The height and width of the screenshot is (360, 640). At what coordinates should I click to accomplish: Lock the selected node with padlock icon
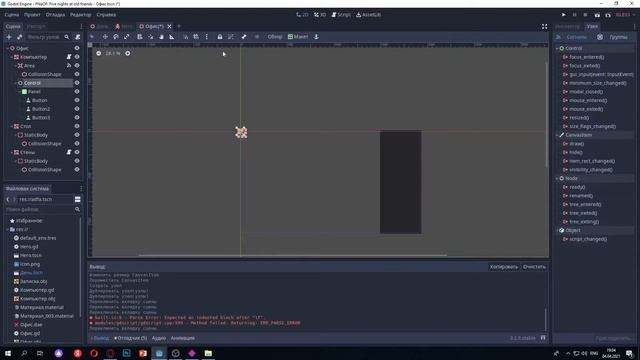tap(220, 37)
